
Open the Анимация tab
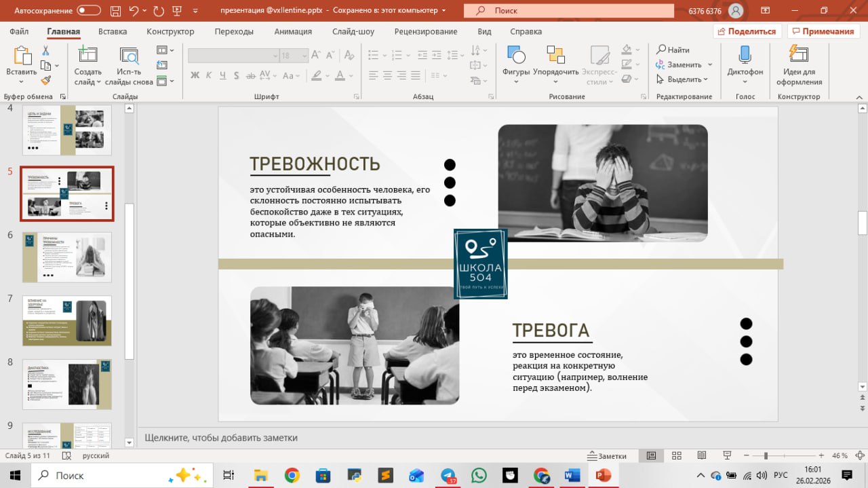click(x=293, y=31)
